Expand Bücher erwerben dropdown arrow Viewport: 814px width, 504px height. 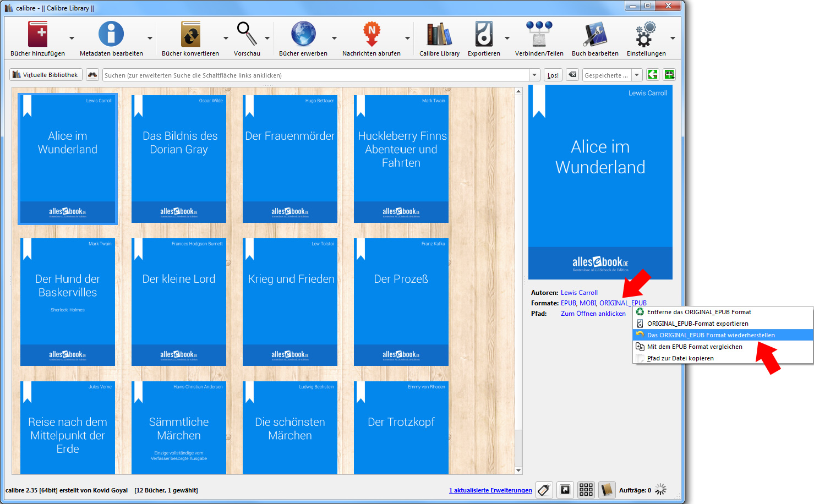click(x=334, y=38)
